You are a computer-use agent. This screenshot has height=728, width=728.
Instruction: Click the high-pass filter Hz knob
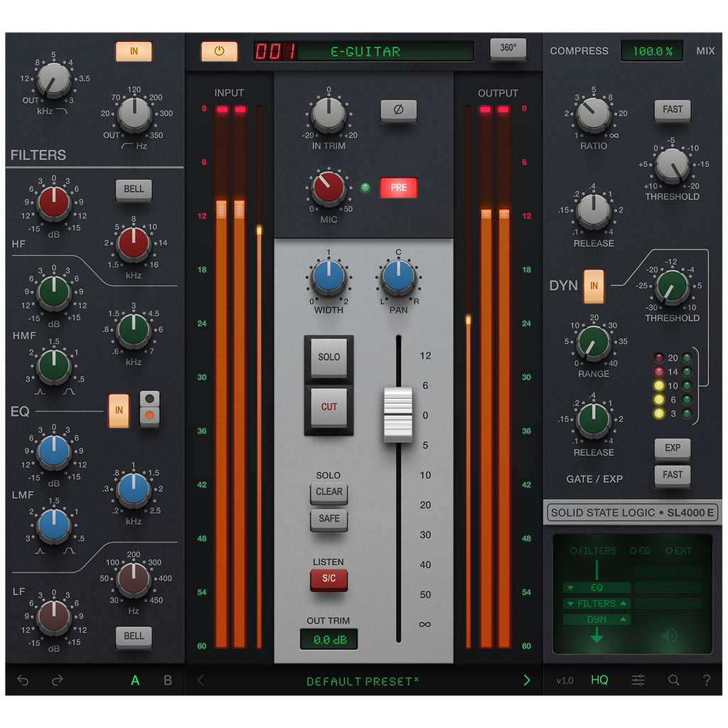(x=134, y=114)
